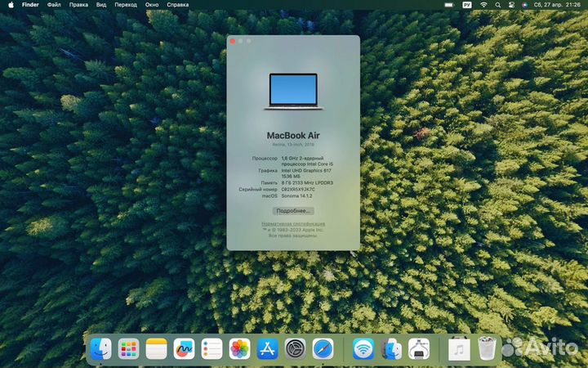The width and height of the screenshot is (588, 368).
Task: Open the Переход menu
Action: pyautogui.click(x=126, y=5)
